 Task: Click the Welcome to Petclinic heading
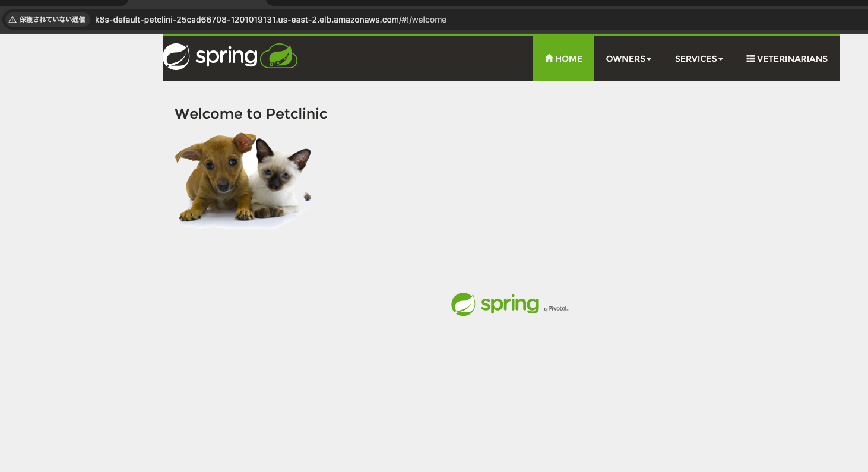point(251,114)
